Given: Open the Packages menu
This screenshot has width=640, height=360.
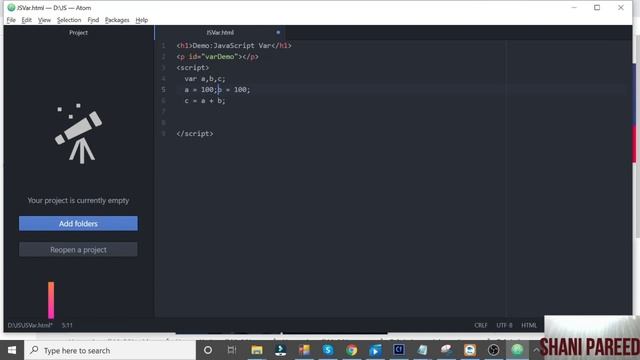Looking at the screenshot, I should (117, 20).
